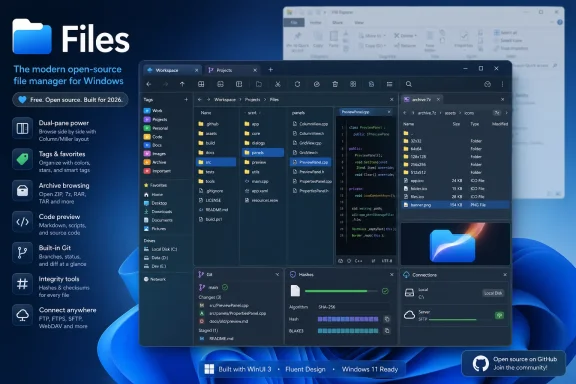Open the 7z dropdown in archive pane
The image size is (576, 384).
(497, 113)
